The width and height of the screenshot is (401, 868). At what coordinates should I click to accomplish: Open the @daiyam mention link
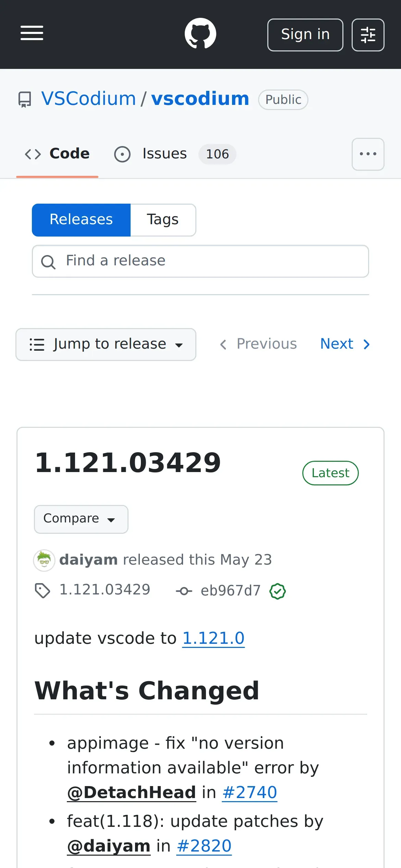[109, 846]
